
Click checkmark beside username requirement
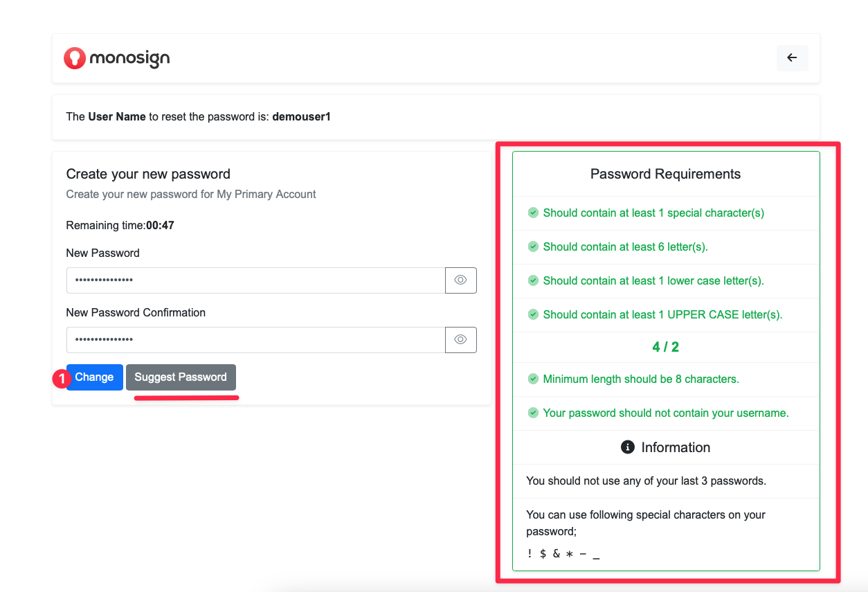(533, 413)
